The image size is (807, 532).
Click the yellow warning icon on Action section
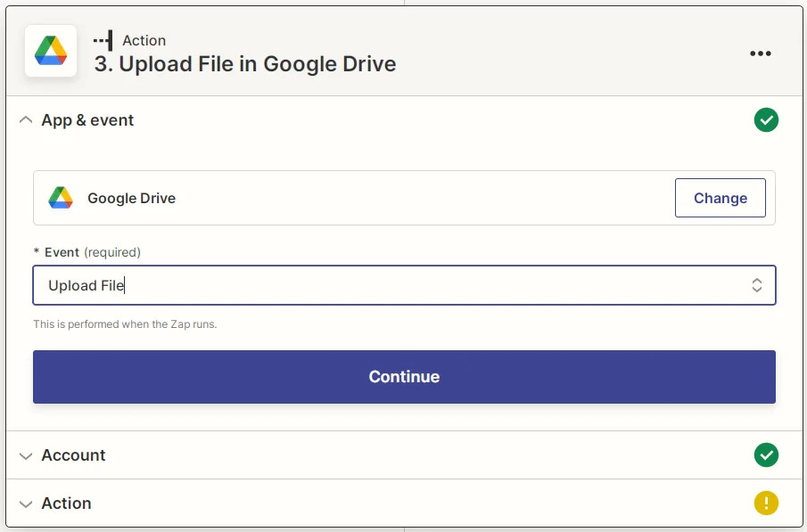(x=766, y=503)
